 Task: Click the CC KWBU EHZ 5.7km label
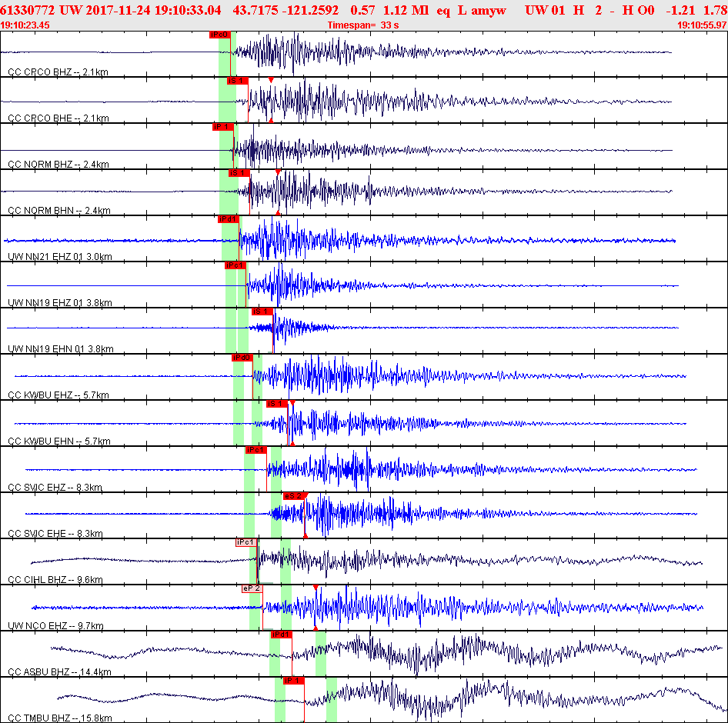(58, 395)
